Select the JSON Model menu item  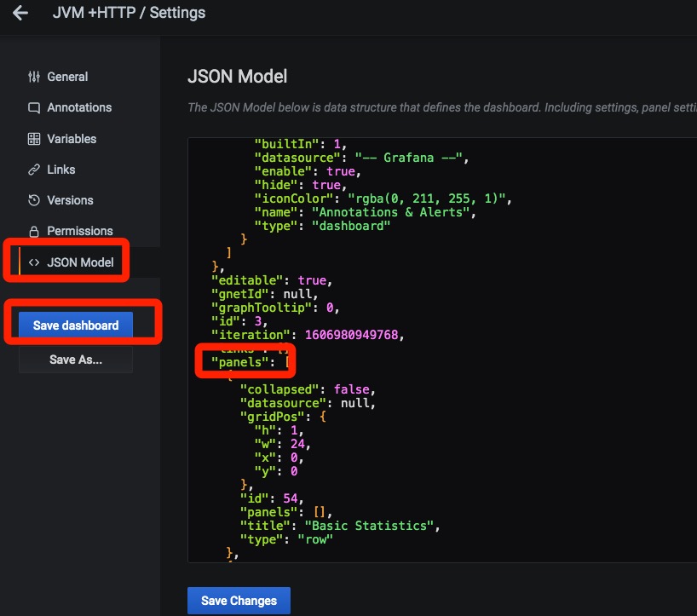coord(80,262)
